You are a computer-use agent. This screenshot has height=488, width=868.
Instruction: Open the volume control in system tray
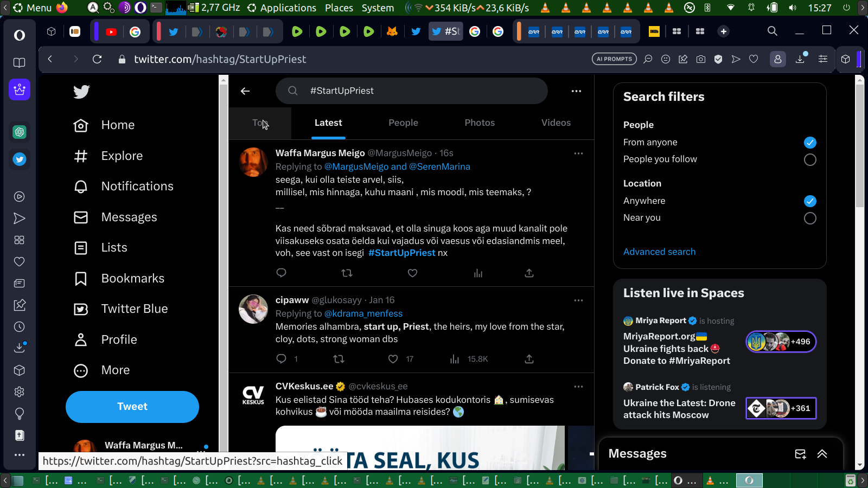tap(793, 8)
